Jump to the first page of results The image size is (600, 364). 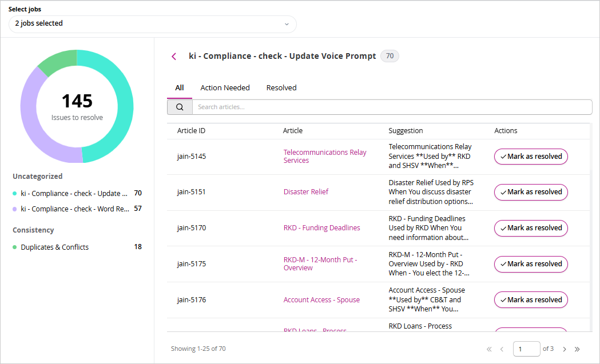[x=488, y=349]
